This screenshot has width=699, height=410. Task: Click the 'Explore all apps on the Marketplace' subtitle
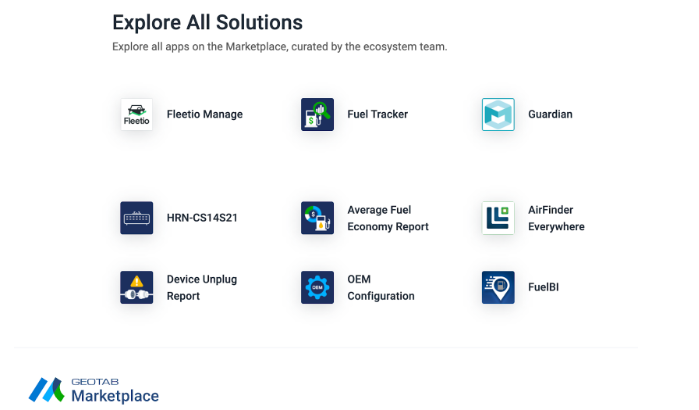[x=280, y=47]
